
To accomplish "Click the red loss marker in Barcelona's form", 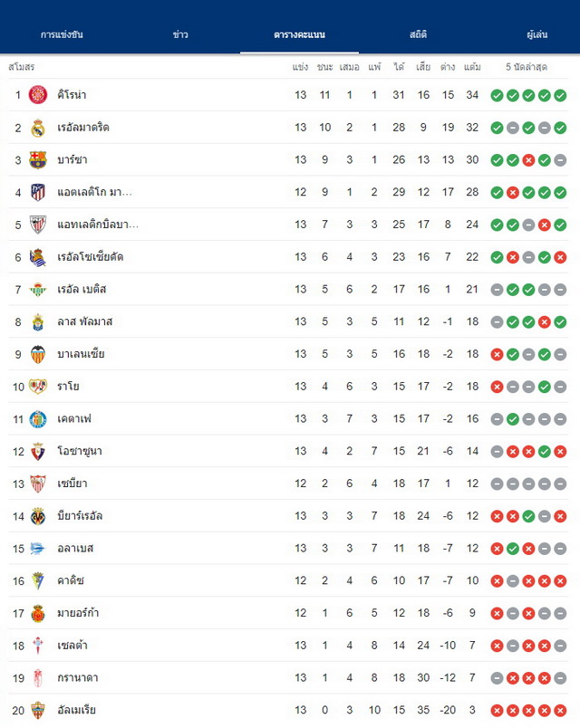I will pyautogui.click(x=528, y=160).
